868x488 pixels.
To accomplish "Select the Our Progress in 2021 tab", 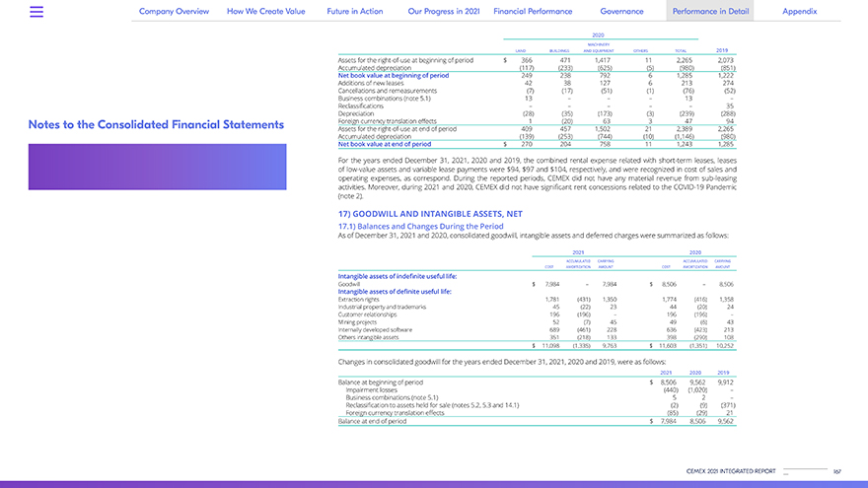I will point(443,11).
